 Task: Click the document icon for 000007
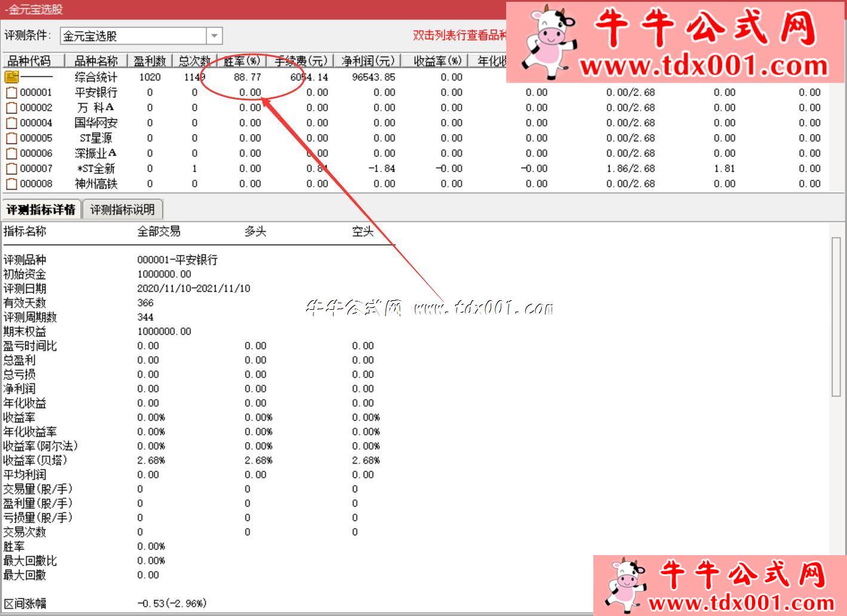coord(11,169)
